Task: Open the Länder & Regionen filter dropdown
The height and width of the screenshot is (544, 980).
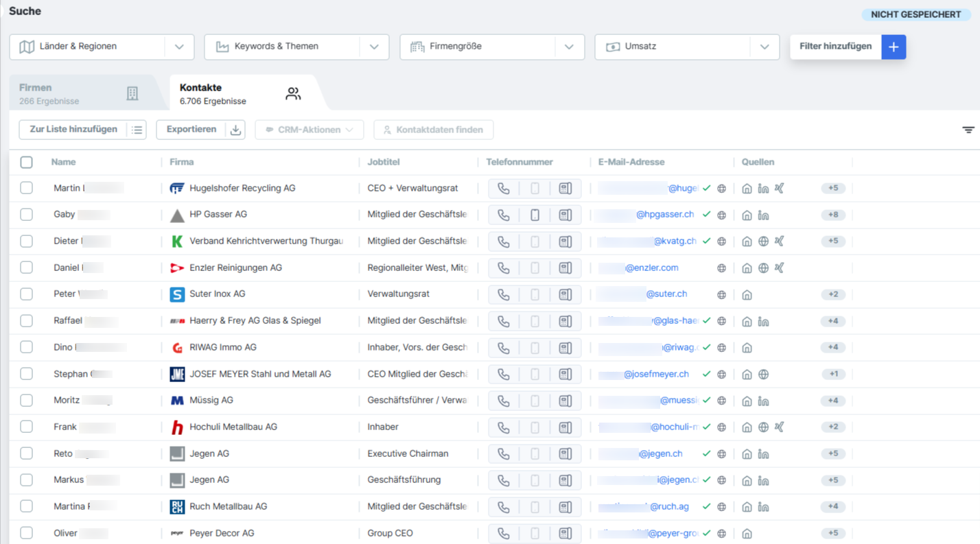Action: (102, 47)
